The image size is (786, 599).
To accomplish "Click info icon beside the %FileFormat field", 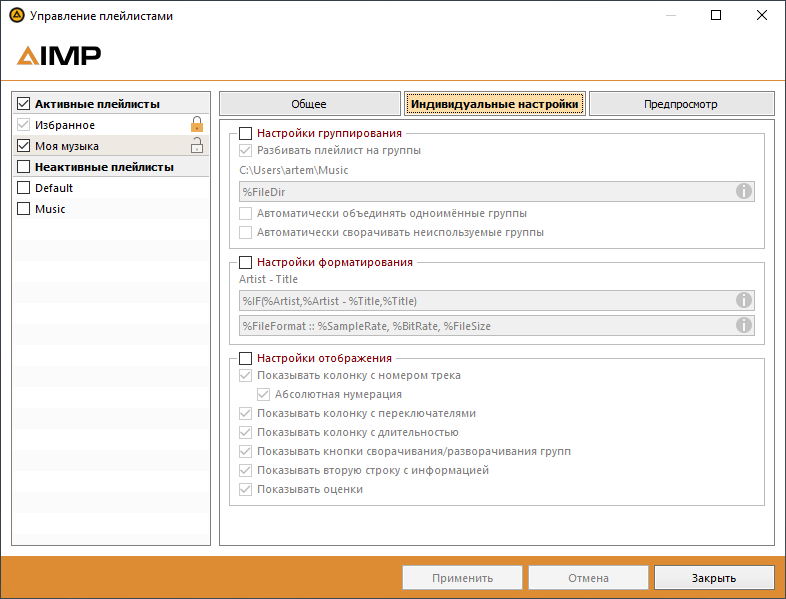I will point(743,325).
